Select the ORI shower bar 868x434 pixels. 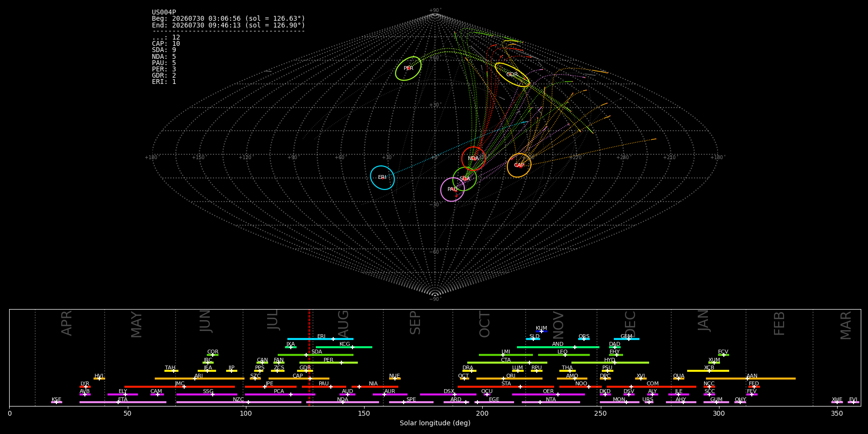[x=509, y=379]
